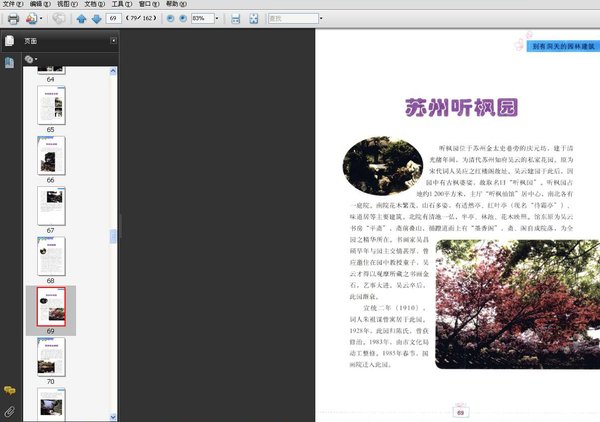Collapse the 页面 panel via its corner button
The image size is (600, 422).
click(114, 40)
